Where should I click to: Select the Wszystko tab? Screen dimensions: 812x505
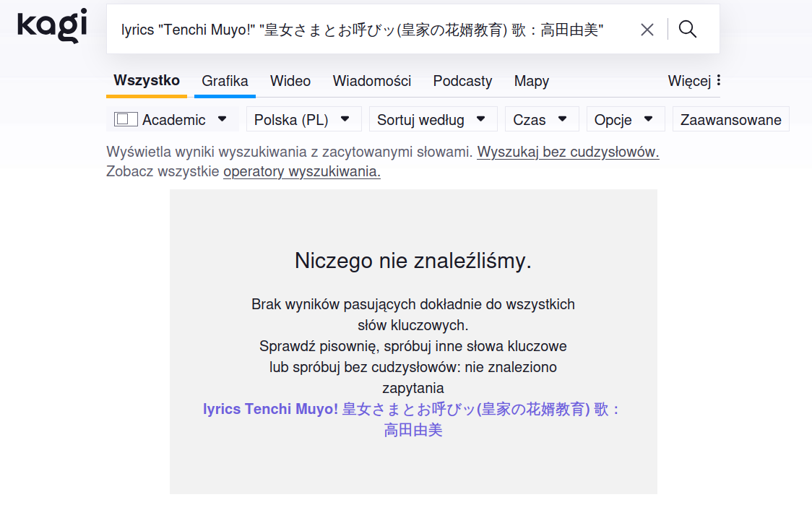click(147, 80)
